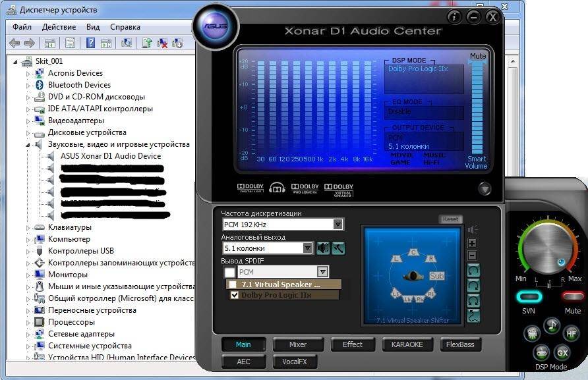Select Видеоадаптеры in the device tree
Screen dimensions: 588x380
76,121
